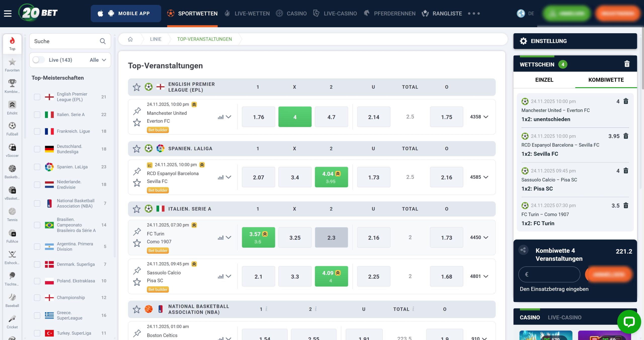Open statistics for FC Turin match
Viewport: 644px width, 340px height.
click(221, 237)
